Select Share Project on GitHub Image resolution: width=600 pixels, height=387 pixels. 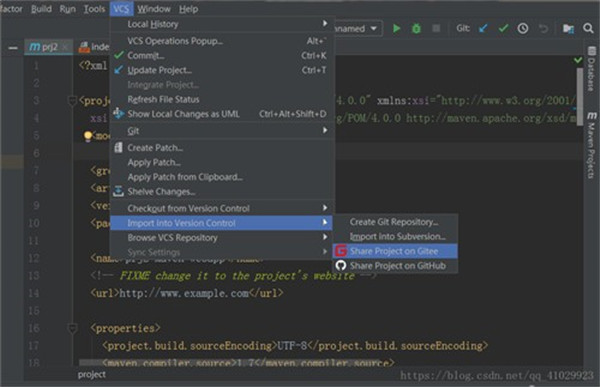(395, 266)
